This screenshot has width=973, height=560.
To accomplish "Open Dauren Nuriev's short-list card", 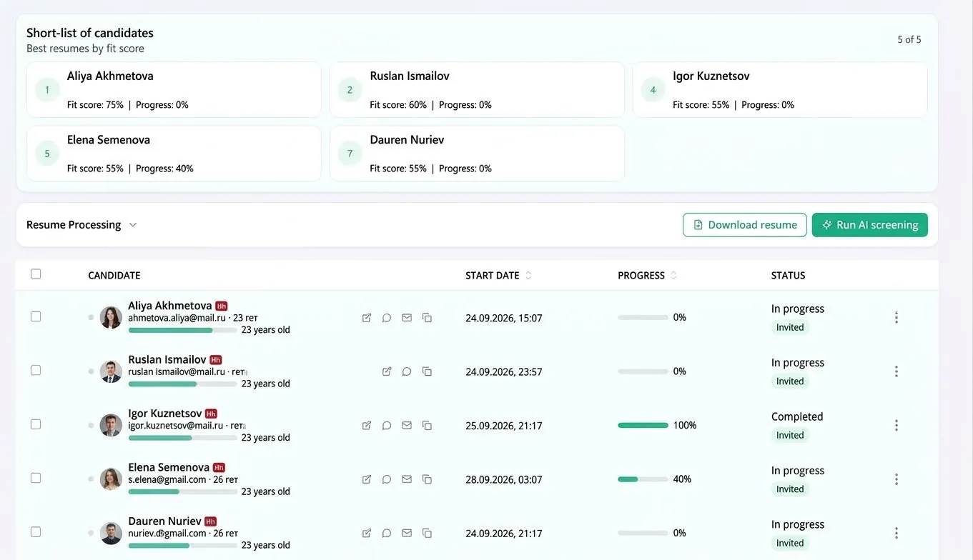I will 477,154.
